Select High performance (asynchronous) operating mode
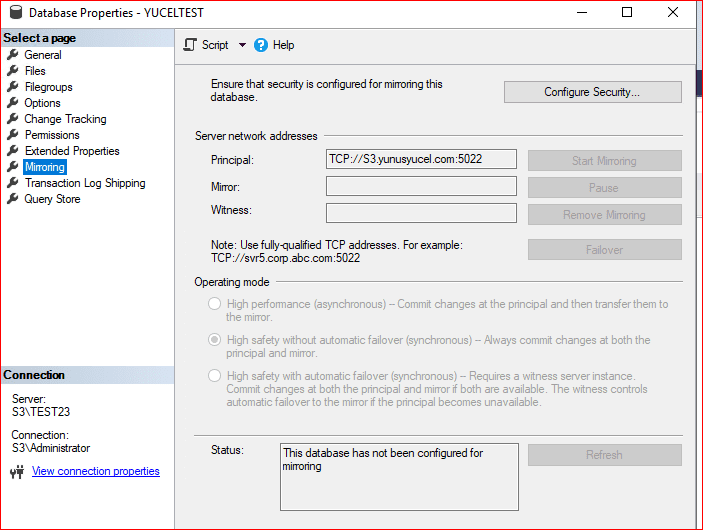Image resolution: width=703 pixels, height=530 pixels. coord(214,304)
